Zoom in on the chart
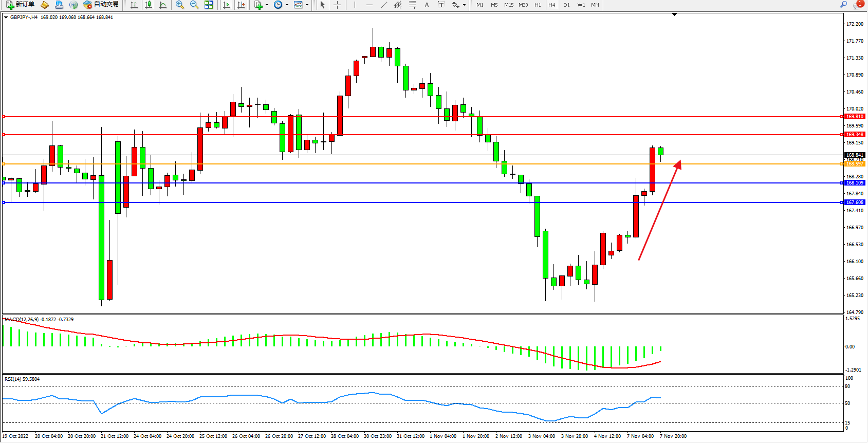This screenshot has height=443, width=868. click(x=180, y=5)
